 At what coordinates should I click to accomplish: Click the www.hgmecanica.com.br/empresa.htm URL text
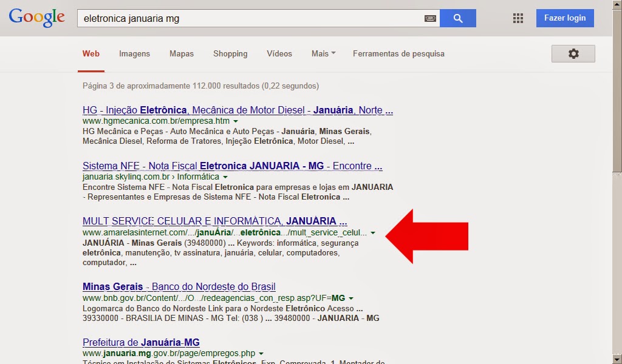[156, 121]
